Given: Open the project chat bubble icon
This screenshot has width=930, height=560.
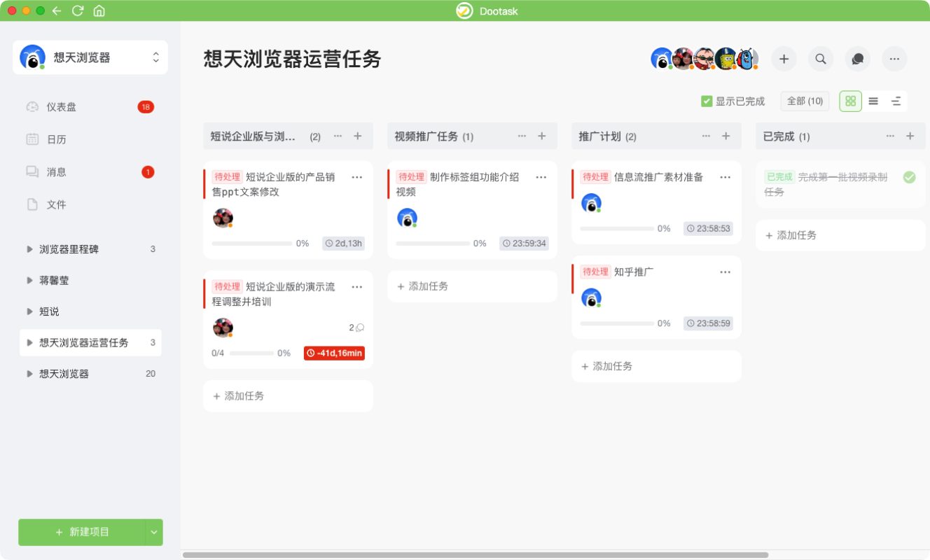Looking at the screenshot, I should [x=857, y=59].
